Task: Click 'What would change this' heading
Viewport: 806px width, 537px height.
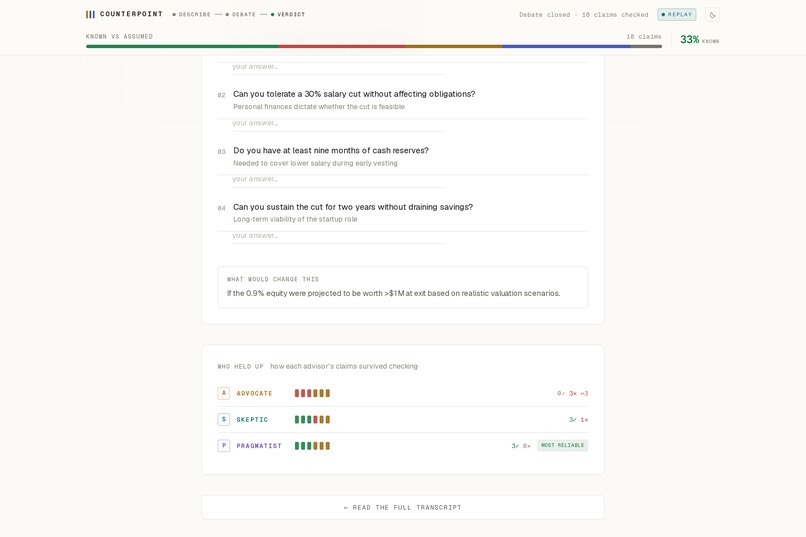Action: point(273,280)
